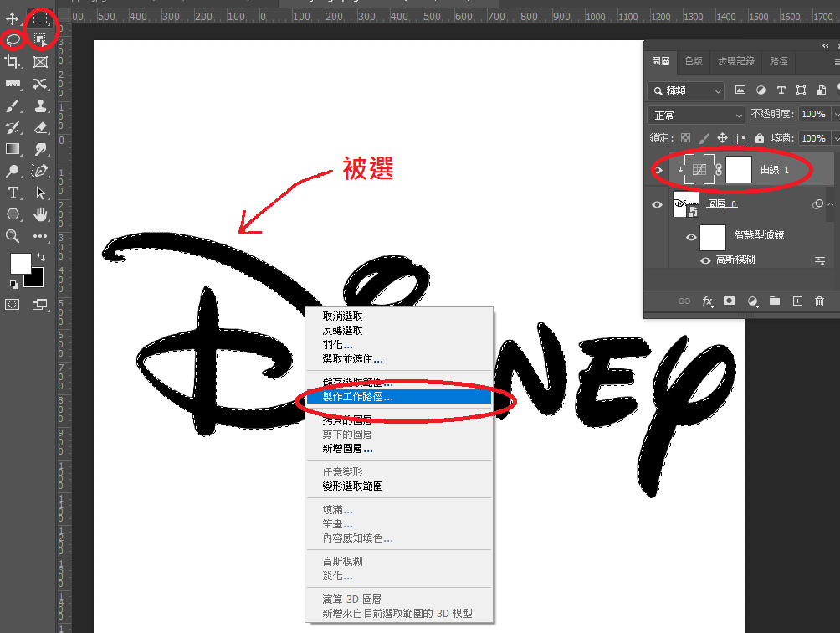Open the 正常 blend mode dropdown

coord(696,115)
